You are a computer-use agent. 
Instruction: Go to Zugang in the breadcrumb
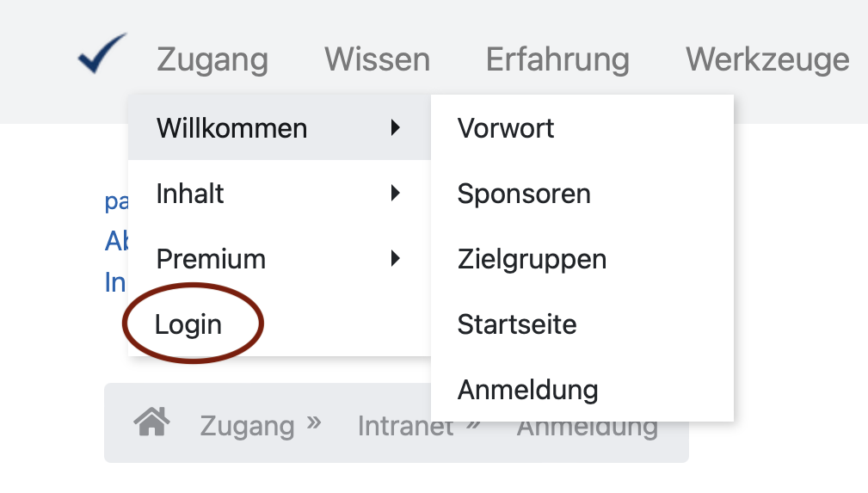pos(247,425)
